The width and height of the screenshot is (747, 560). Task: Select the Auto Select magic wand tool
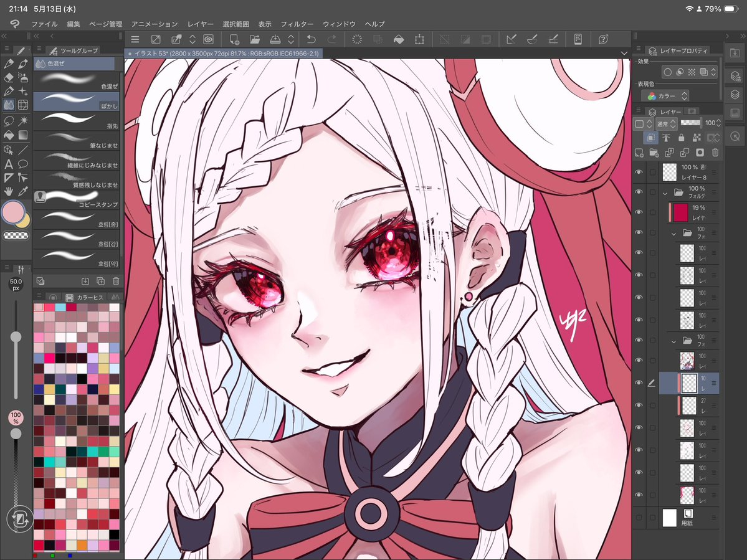tap(22, 121)
